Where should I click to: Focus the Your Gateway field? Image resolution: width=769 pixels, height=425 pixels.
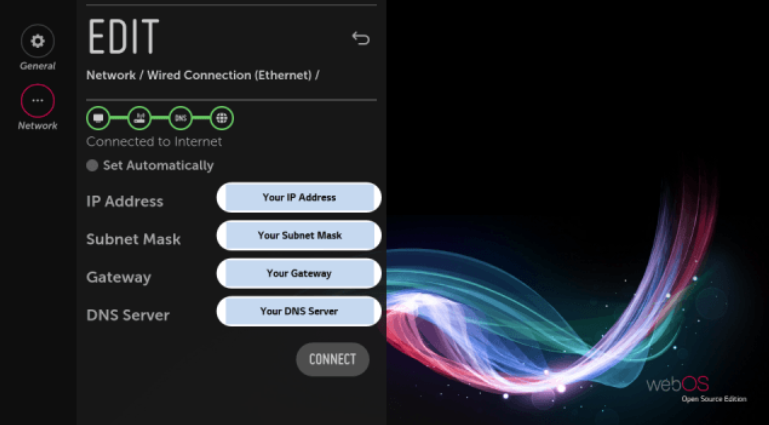299,274
